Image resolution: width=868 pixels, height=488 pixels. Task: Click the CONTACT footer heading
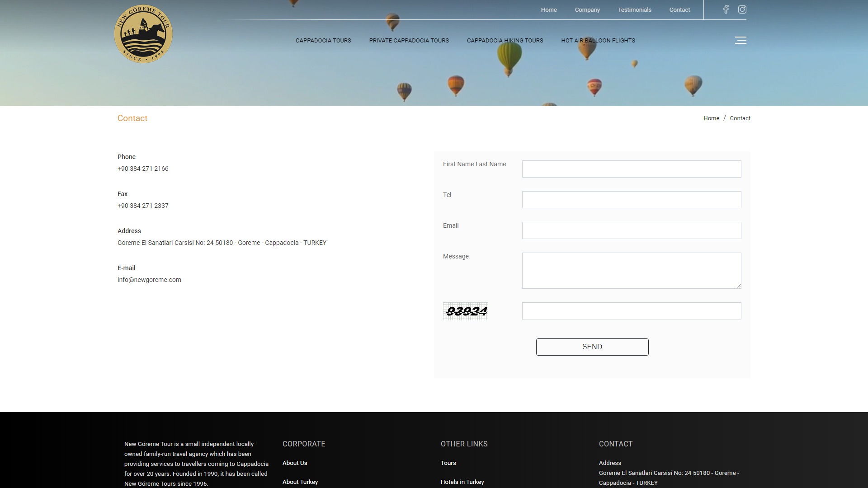(616, 444)
